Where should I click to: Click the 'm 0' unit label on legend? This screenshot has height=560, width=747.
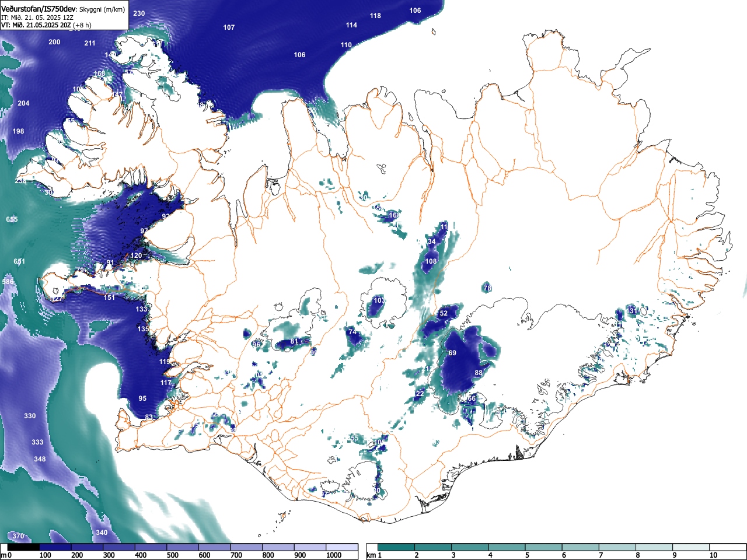(5, 555)
